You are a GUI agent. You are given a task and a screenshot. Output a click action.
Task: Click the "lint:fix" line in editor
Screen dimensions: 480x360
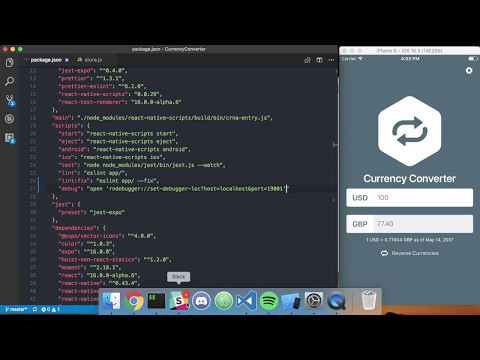point(109,181)
